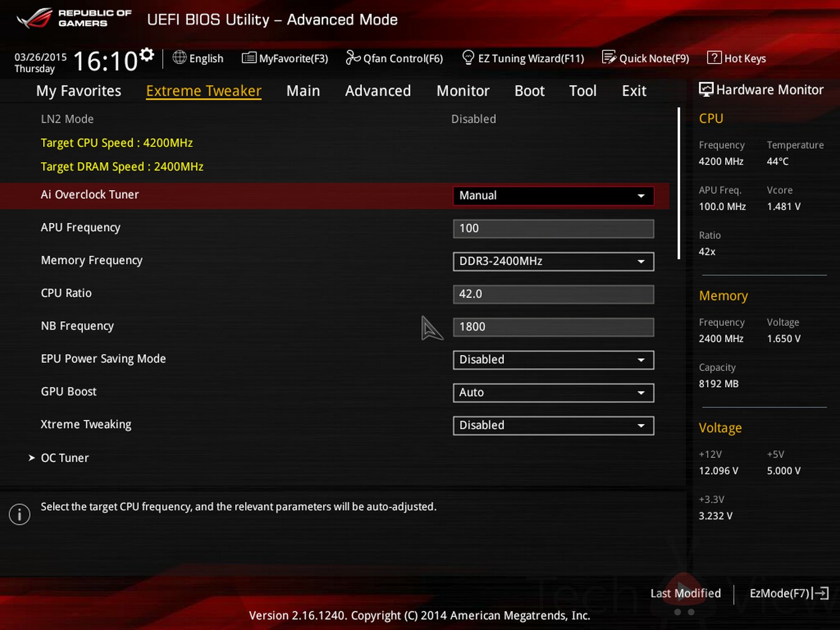Click the MyFavorite list icon
840x630 pixels.
pyautogui.click(x=249, y=58)
